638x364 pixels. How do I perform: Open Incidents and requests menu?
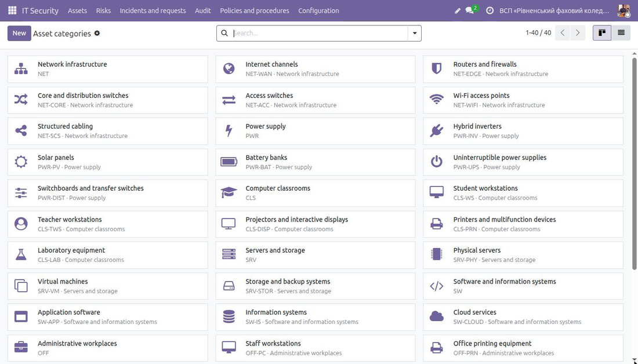pyautogui.click(x=153, y=10)
